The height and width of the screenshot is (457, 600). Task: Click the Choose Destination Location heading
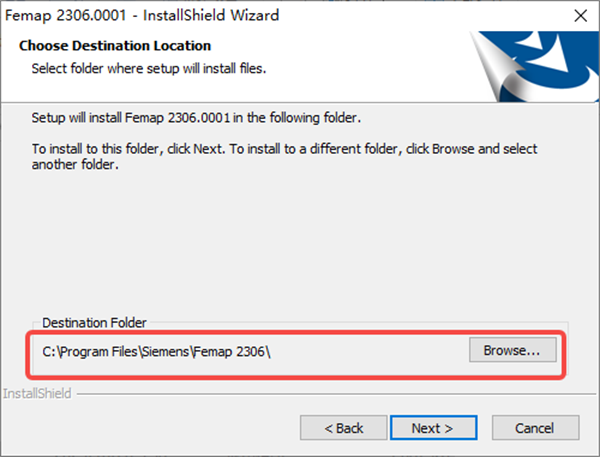[115, 46]
